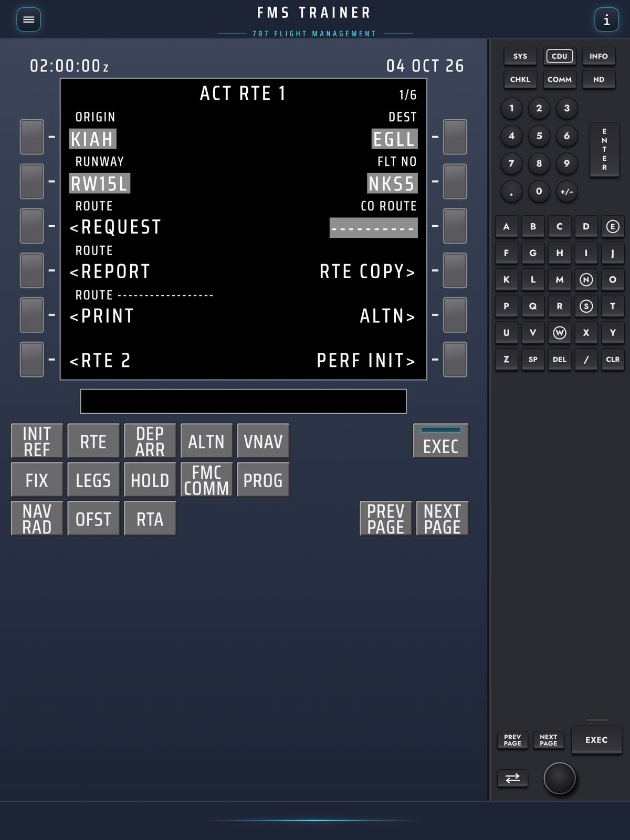Click the circled S key
This screenshot has height=840, width=630.
point(586,306)
